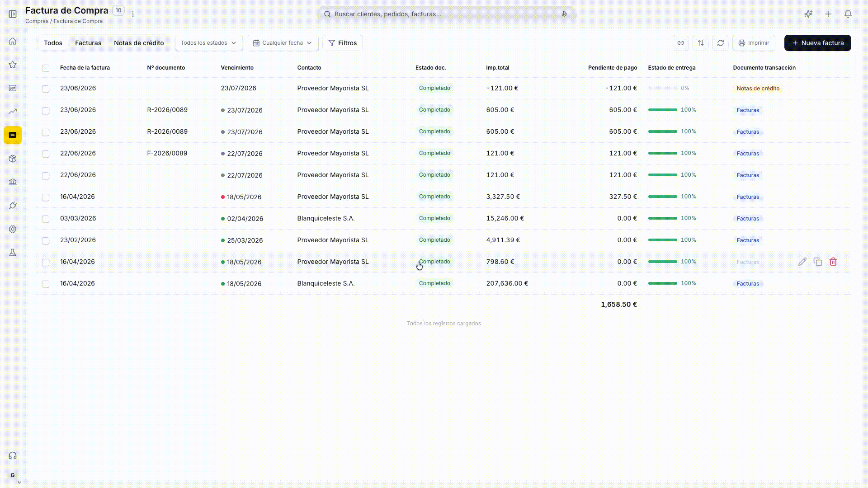The width and height of the screenshot is (868, 488).
Task: Click the record count badge 10
Action: (118, 10)
